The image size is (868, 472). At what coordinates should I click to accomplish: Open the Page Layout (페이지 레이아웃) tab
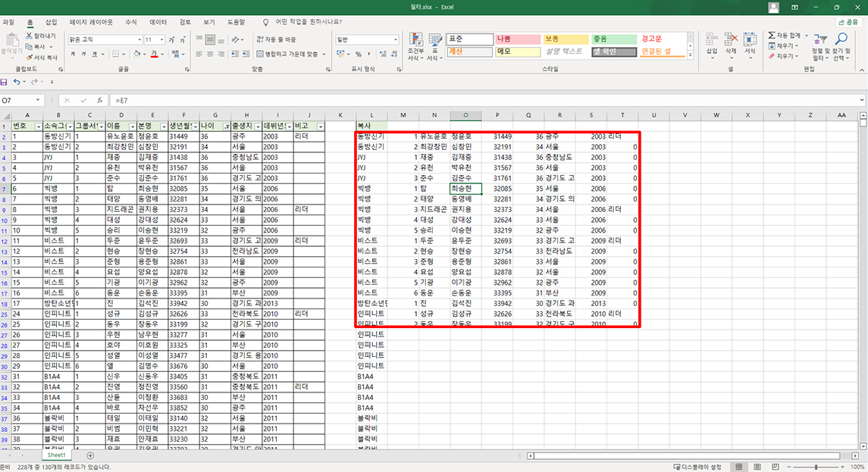[x=91, y=22]
